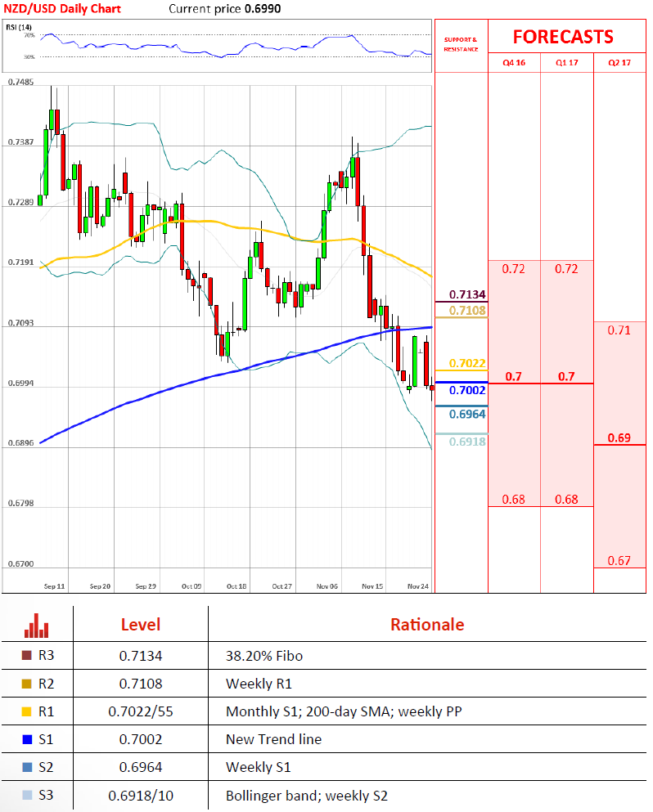Click the 0.7002 cell in the table
The image size is (653, 812).
pos(141,739)
